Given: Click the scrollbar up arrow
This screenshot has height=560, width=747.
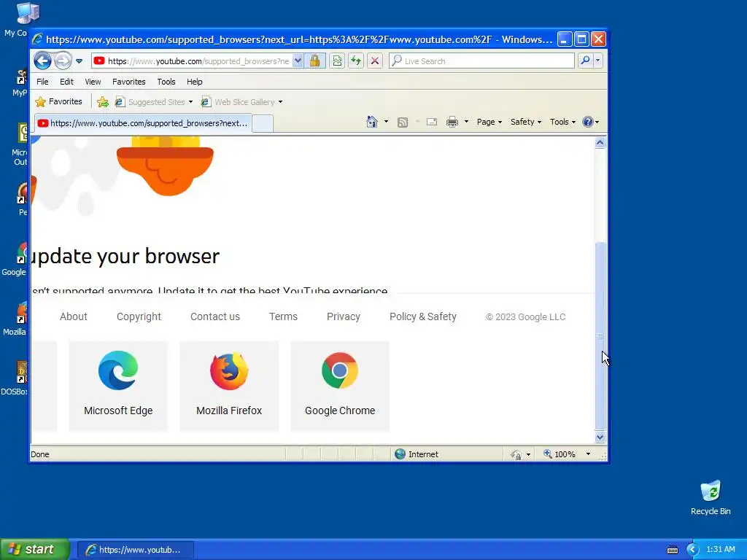Looking at the screenshot, I should (x=600, y=143).
